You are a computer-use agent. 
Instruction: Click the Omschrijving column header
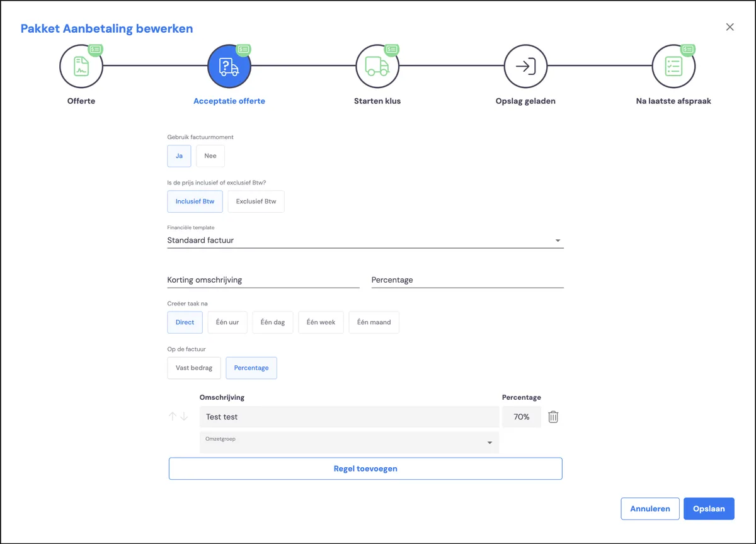tap(222, 397)
